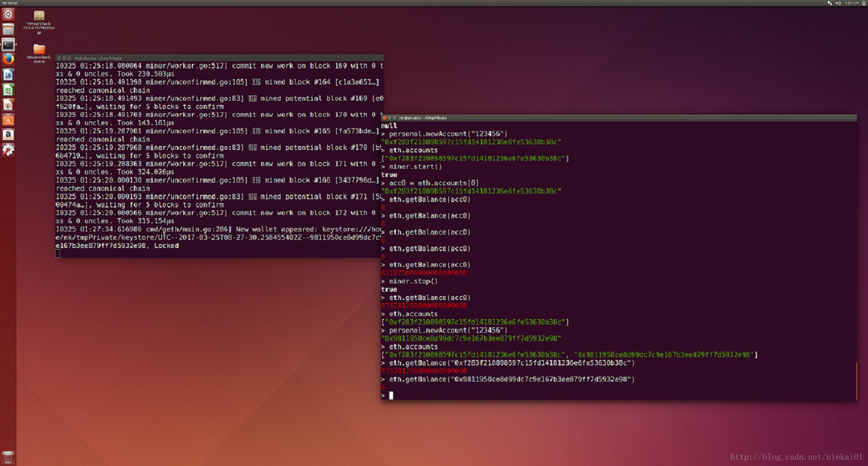Minimize the right geth console terminal window
This screenshot has width=868, height=466.
[x=390, y=118]
